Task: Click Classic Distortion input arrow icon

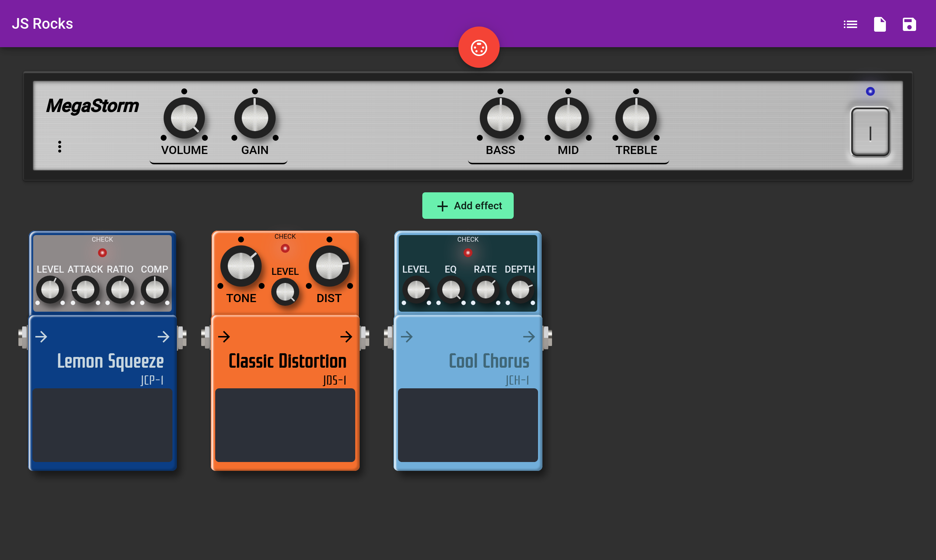Action: [224, 337]
